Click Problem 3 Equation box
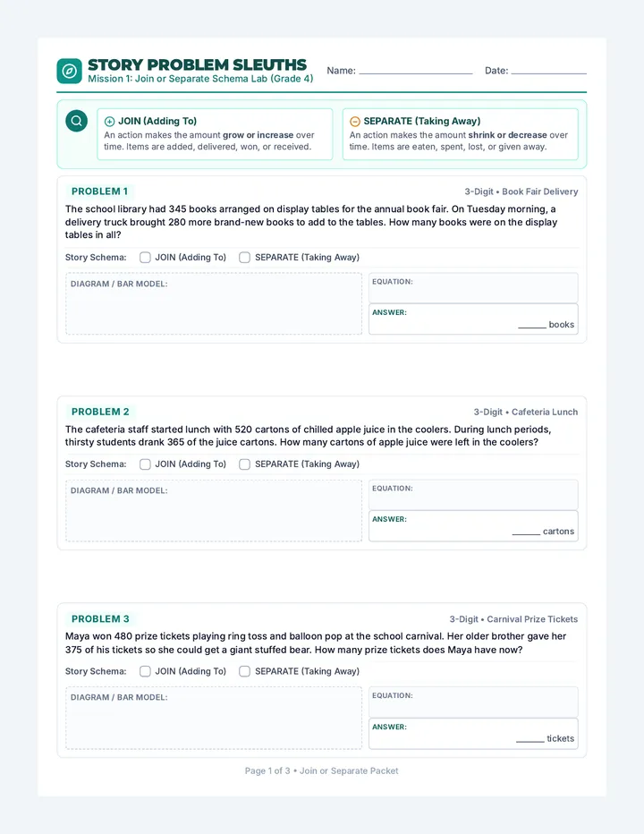The width and height of the screenshot is (644, 834). [x=473, y=702]
